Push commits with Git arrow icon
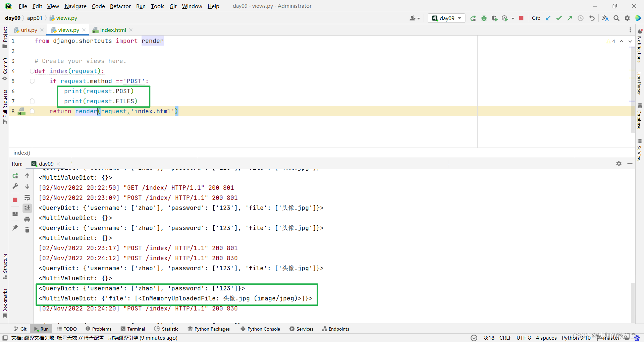 (x=570, y=18)
